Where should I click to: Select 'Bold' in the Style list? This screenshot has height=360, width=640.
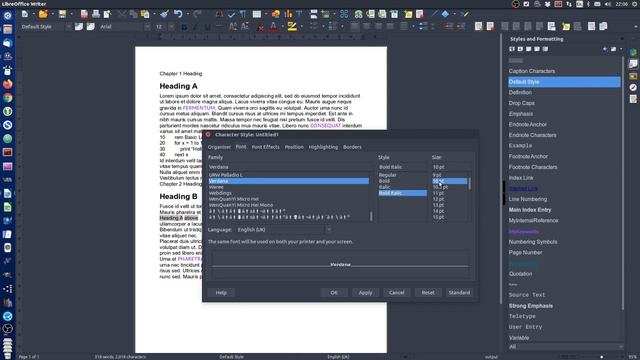tap(384, 181)
